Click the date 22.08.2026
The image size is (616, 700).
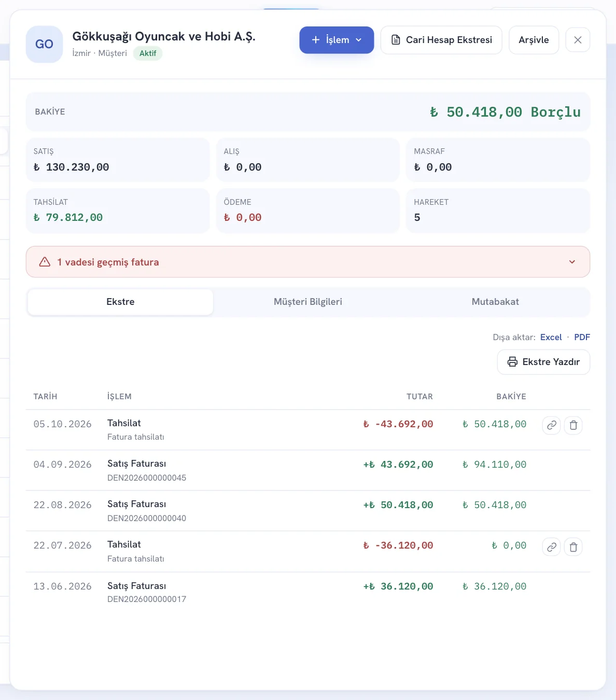pyautogui.click(x=62, y=505)
